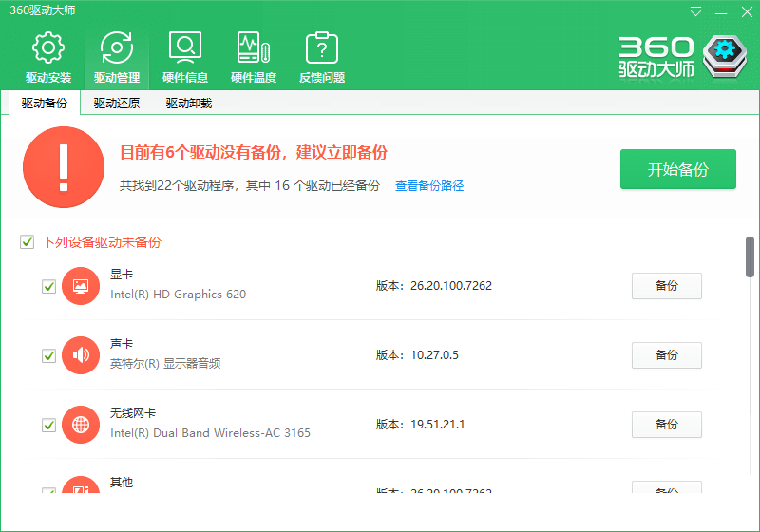Viewport: 760px width, 532px height.
Task: Open the 驱动安装 gear icon
Action: (48, 47)
